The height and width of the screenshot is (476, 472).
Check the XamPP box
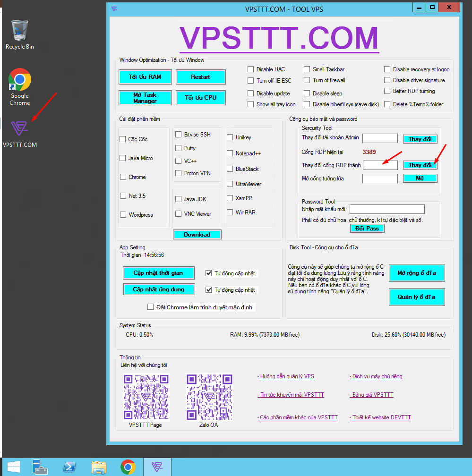point(230,198)
